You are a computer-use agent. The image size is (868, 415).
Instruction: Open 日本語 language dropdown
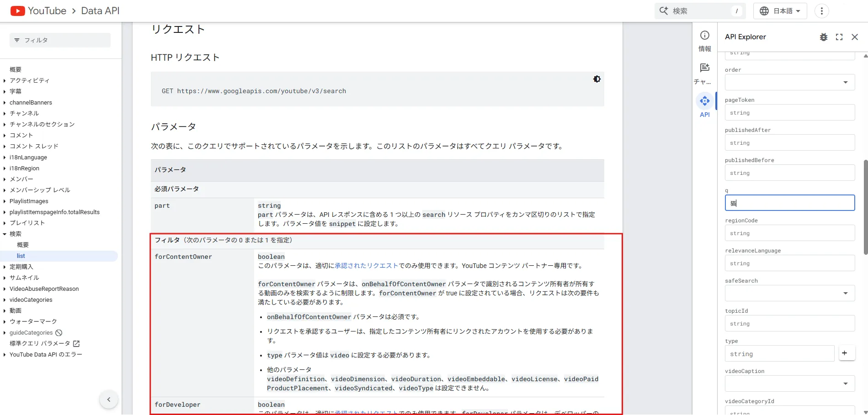780,11
